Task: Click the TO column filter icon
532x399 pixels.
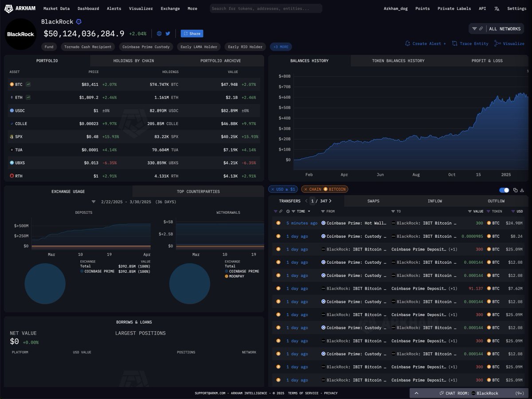Action: [393, 211]
